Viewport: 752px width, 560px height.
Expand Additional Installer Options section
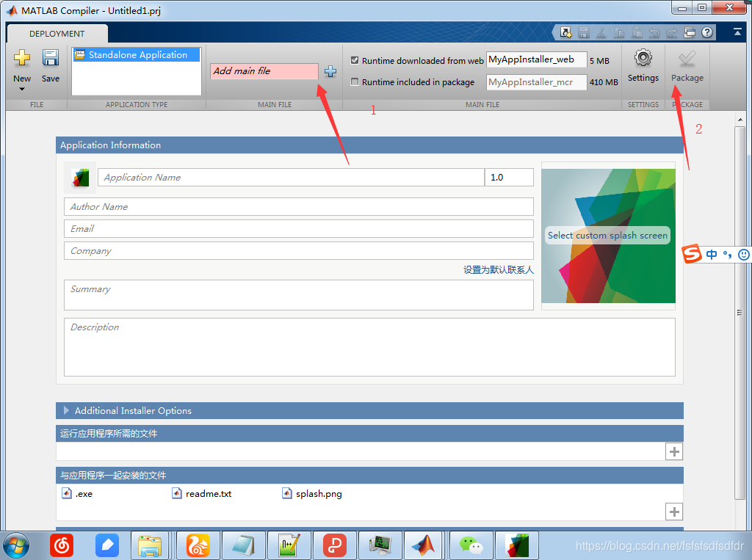coord(66,410)
